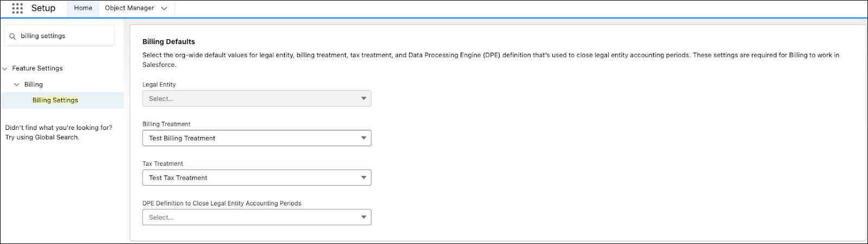Image resolution: width=868 pixels, height=244 pixels.
Task: Click the Billing Treatment dropdown arrow icon
Action: tap(363, 138)
